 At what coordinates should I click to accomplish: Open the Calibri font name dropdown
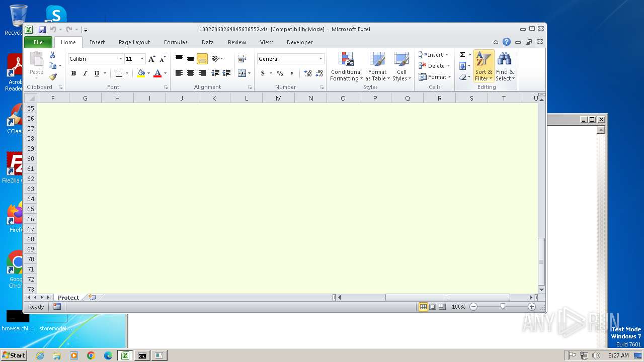[120, 59]
